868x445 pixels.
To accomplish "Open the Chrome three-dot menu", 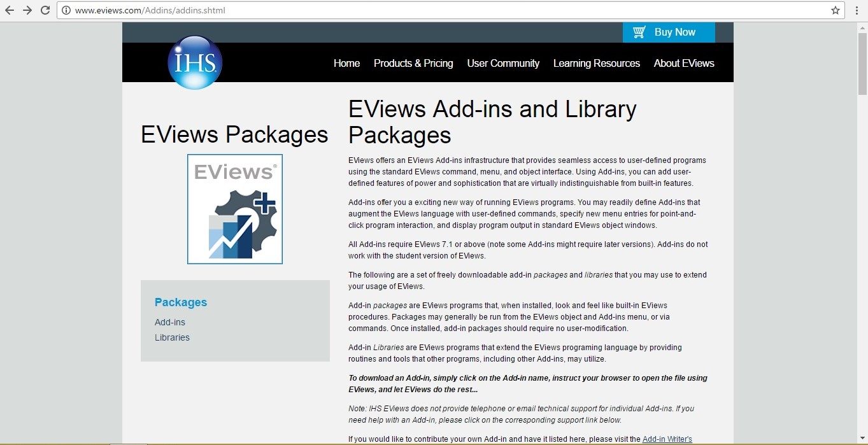I will click(858, 10).
